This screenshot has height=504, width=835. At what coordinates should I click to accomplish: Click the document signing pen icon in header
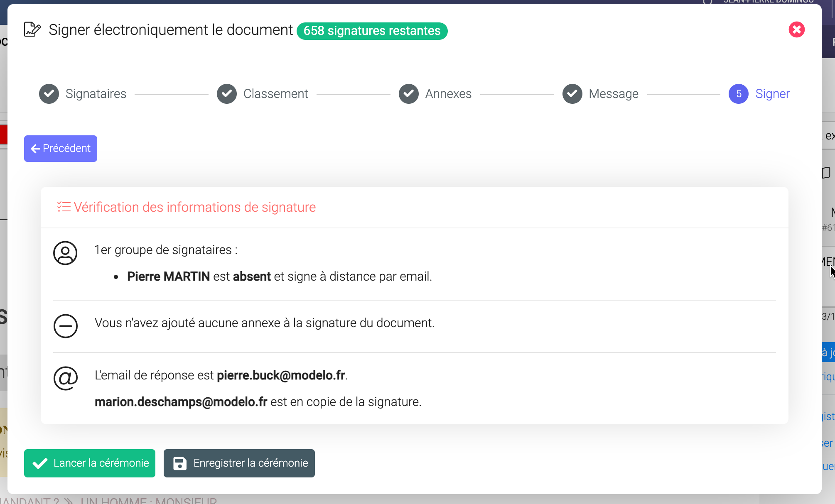[x=32, y=29]
